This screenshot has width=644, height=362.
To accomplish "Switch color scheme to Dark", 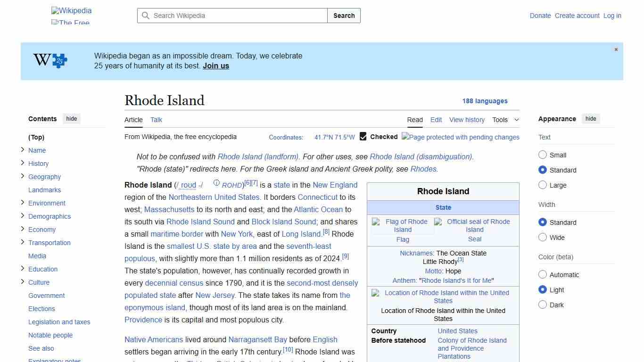I will coord(543,305).
